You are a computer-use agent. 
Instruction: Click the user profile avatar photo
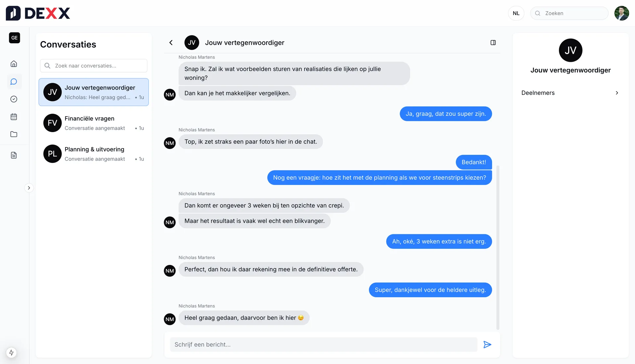[x=621, y=13]
